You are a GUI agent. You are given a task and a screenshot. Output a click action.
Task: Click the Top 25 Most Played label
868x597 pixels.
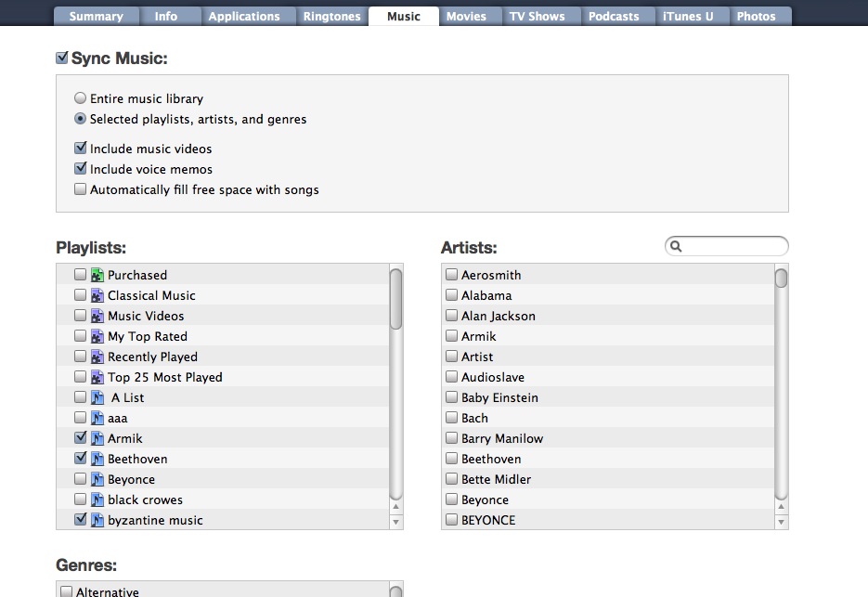point(165,377)
